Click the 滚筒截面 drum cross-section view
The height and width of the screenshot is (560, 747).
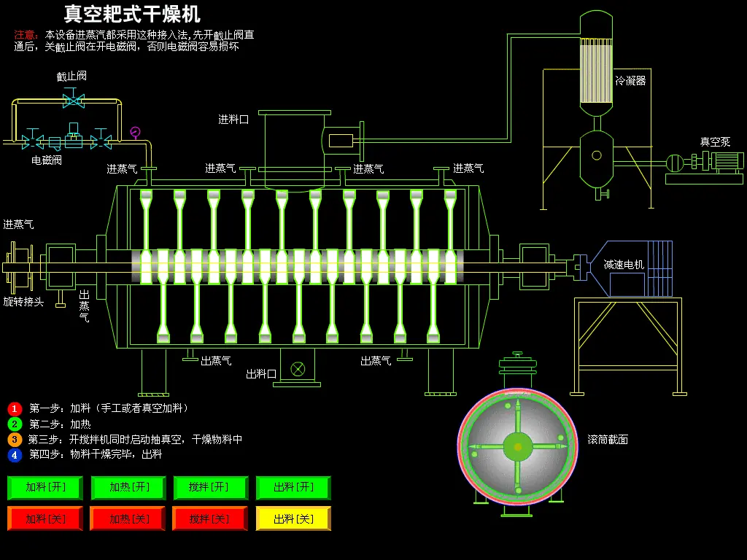tap(518, 447)
